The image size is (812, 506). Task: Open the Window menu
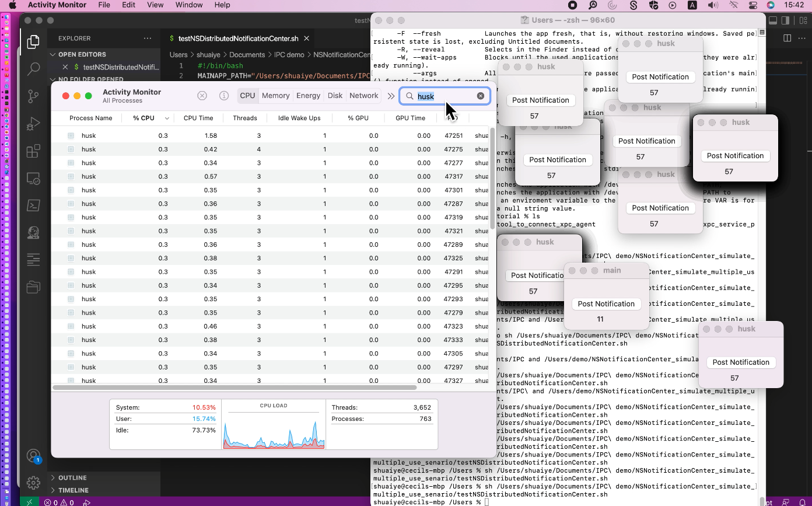189,5
